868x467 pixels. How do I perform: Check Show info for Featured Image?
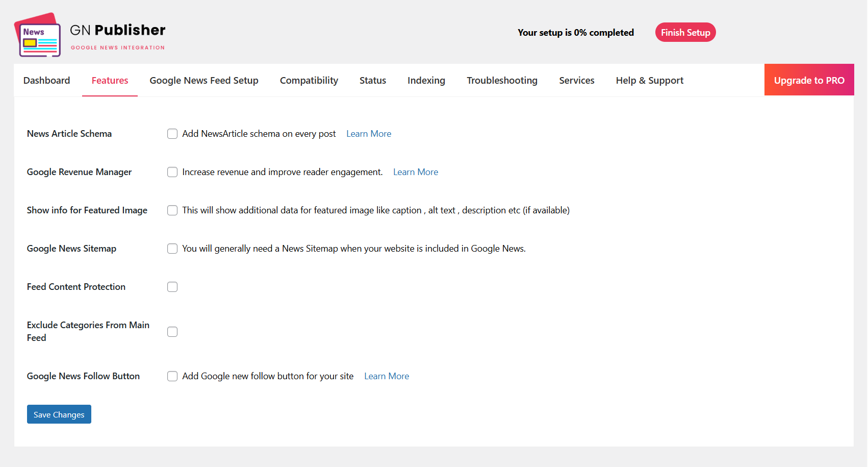tap(172, 210)
